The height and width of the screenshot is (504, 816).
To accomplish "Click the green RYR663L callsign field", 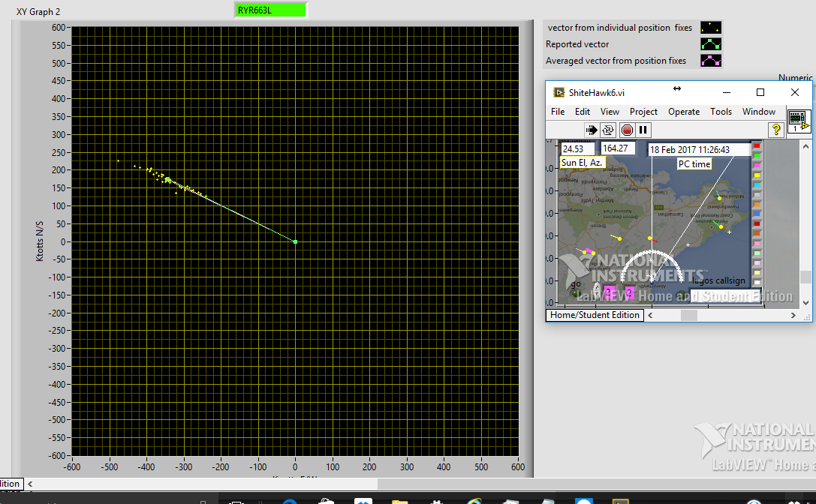I will (270, 10).
